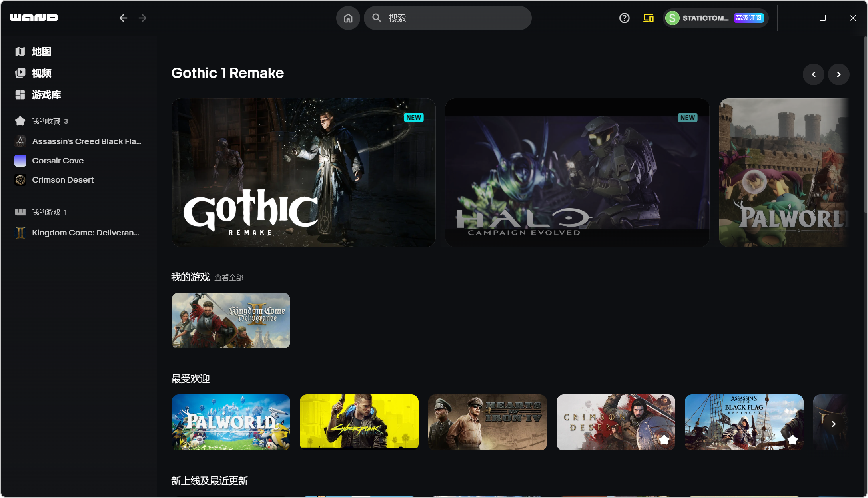Click the map icon in sidebar

(20, 52)
